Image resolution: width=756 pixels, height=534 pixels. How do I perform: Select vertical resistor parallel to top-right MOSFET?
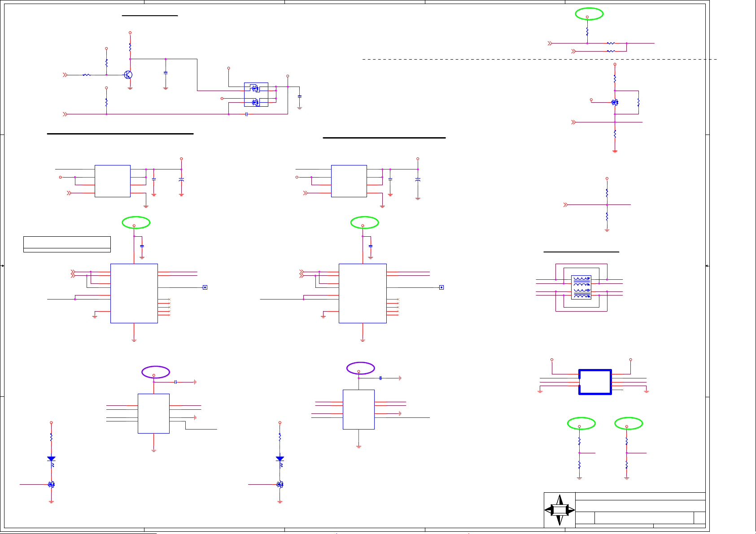coord(638,103)
